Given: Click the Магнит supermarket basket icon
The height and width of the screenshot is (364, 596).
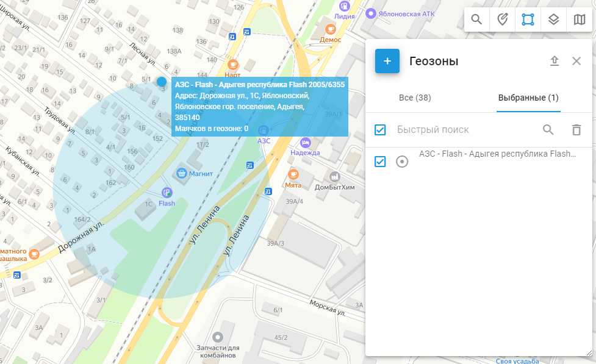Looking at the screenshot, I should pos(182,173).
